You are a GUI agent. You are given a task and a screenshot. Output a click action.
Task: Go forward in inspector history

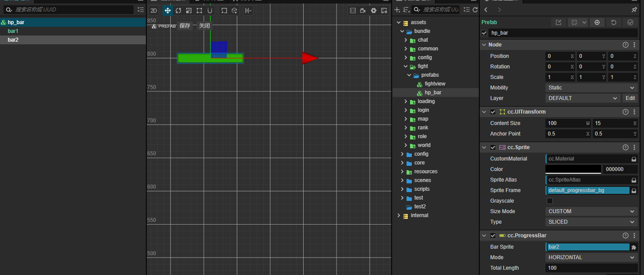499,10
